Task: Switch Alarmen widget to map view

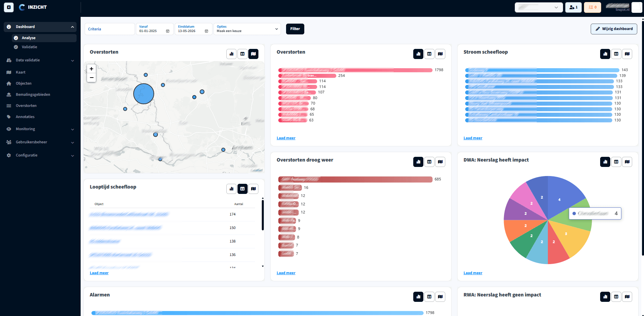Action: click(440, 297)
